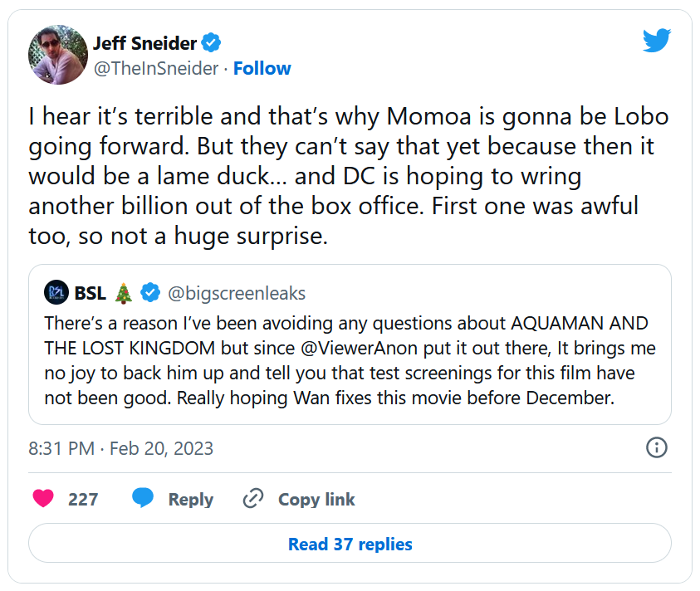Click the Twitter bird logo
This screenshot has width=700, height=591.
[656, 40]
